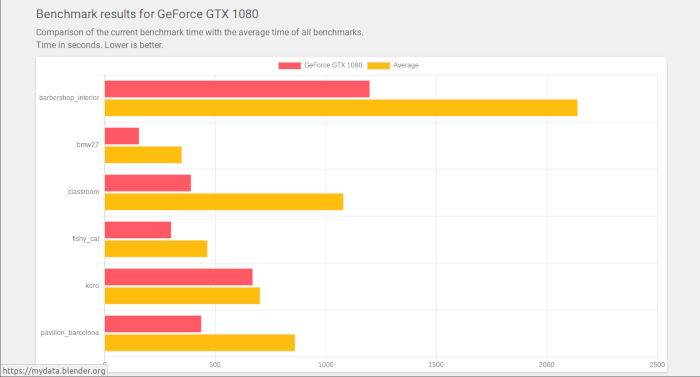
Task: Click the 1000 x-axis tick label
Action: point(326,364)
